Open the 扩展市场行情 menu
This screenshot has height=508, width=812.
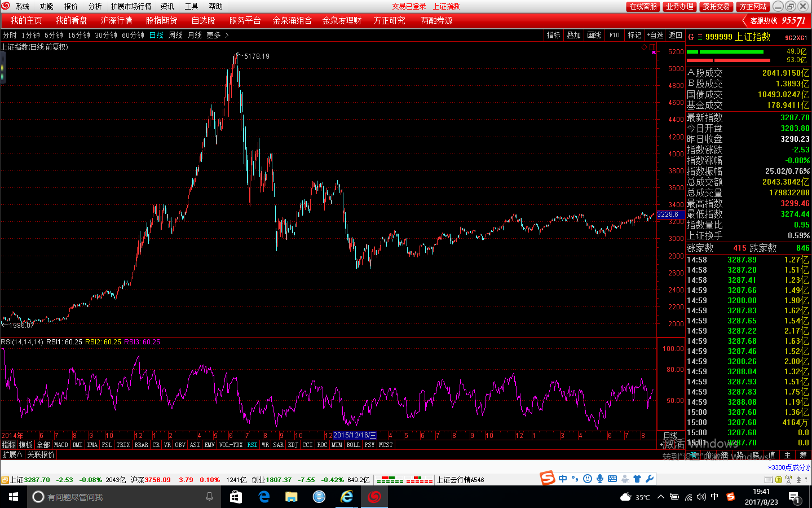tap(131, 6)
